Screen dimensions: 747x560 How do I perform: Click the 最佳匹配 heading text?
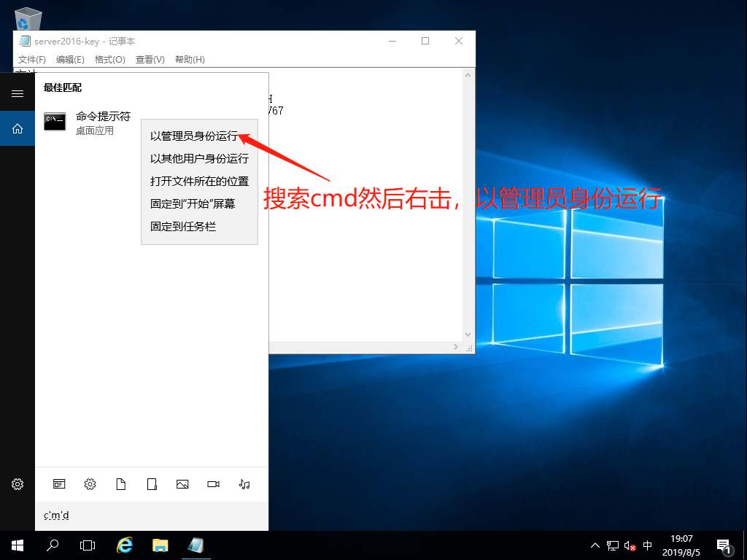(x=63, y=87)
